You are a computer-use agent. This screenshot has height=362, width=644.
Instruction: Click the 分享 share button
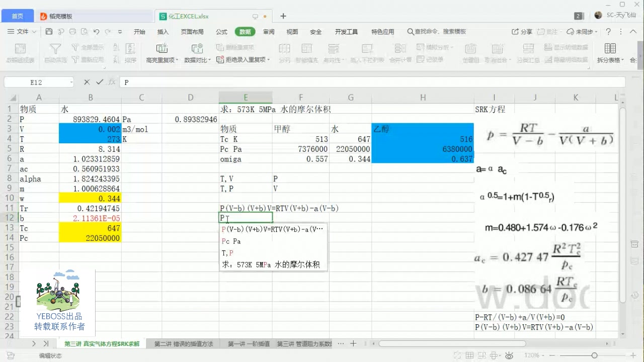coord(522,32)
